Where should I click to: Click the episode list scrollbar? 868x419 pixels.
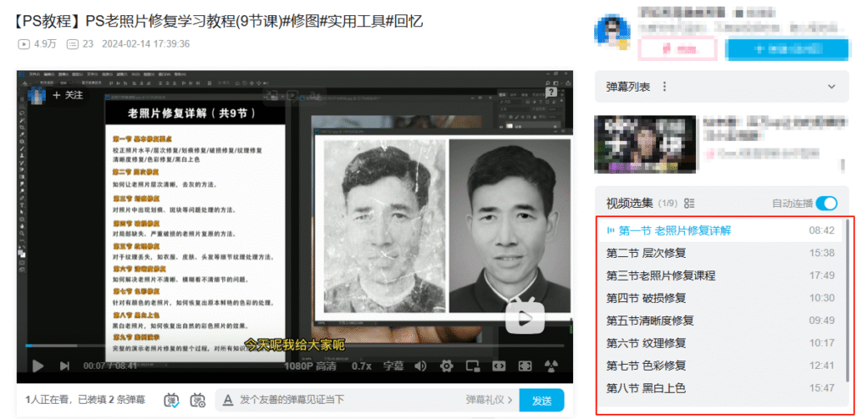847,301
